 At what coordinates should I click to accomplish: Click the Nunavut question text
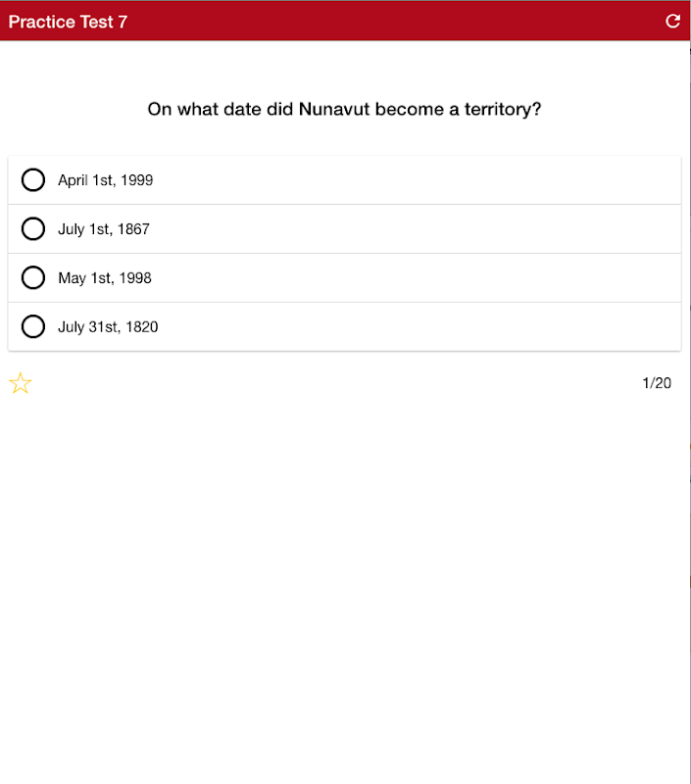pos(344,109)
